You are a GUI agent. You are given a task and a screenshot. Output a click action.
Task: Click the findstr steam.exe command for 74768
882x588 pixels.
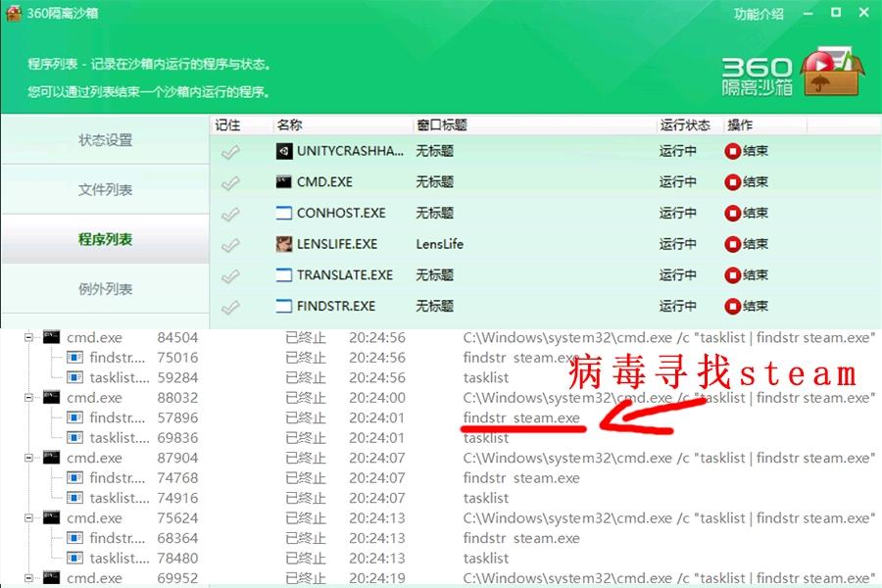pyautogui.click(x=521, y=477)
